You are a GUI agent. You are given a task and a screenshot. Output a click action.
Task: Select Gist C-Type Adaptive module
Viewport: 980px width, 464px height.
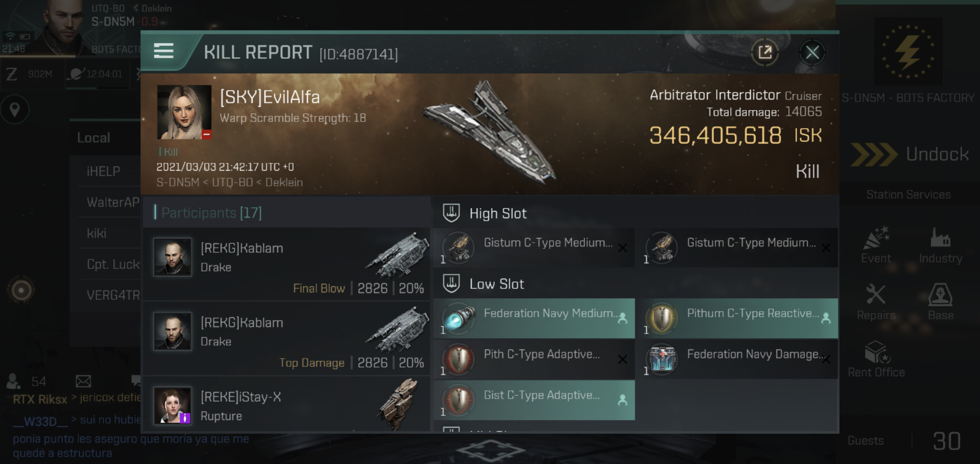534,400
